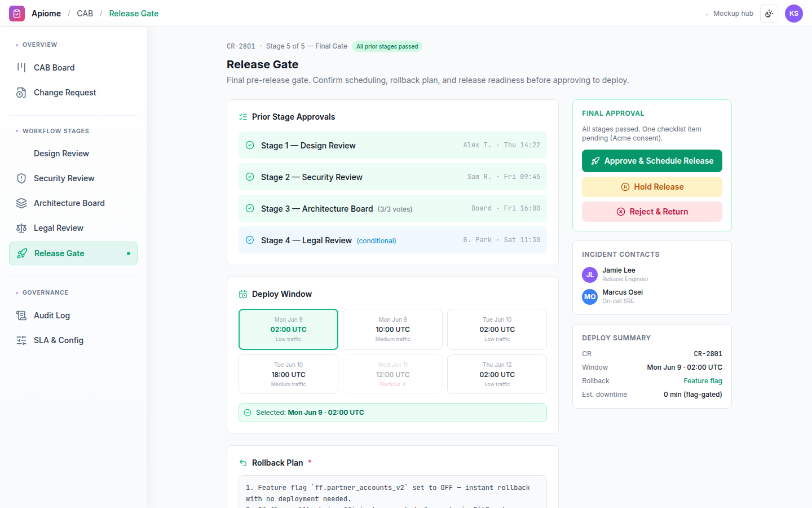Screen dimensions: 812x508
Task: Click the Stage 1 Design Review check icon
Action: point(250,145)
